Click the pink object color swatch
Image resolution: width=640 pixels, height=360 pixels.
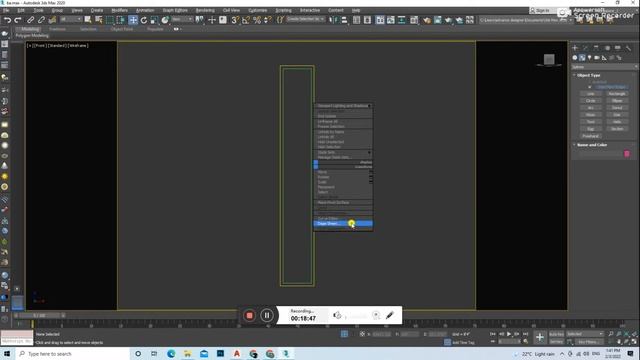coord(627,153)
